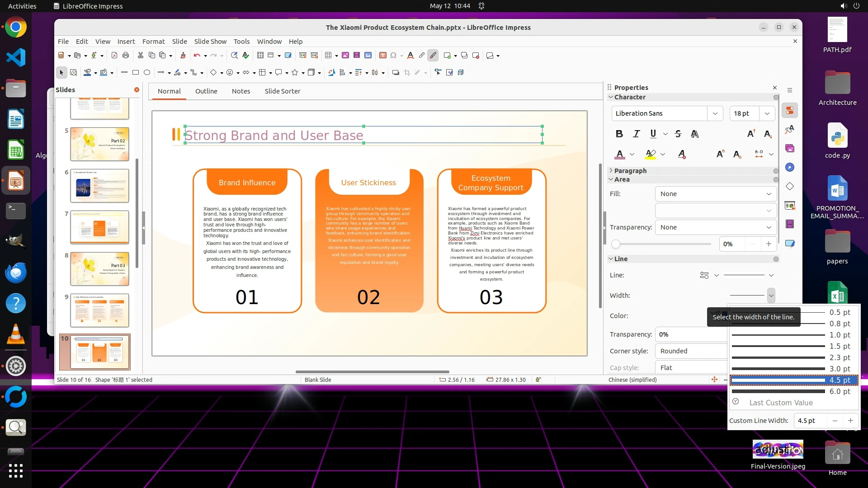The height and width of the screenshot is (488, 868).
Task: Open the Slide Show menu
Action: point(210,41)
